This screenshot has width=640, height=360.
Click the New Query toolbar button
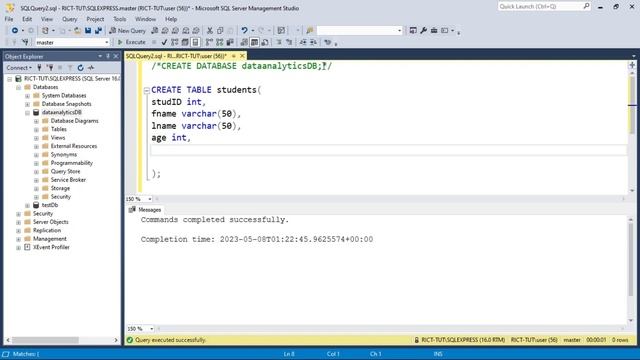127,31
